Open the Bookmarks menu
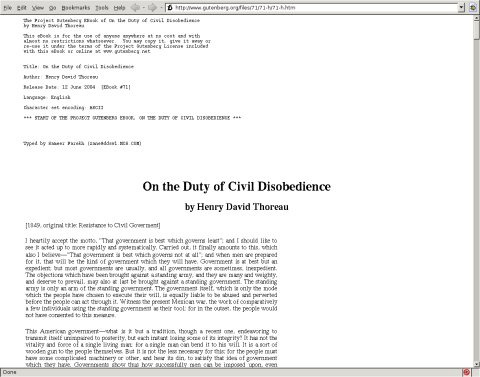Screen dimensions: 480x377 point(76,7)
